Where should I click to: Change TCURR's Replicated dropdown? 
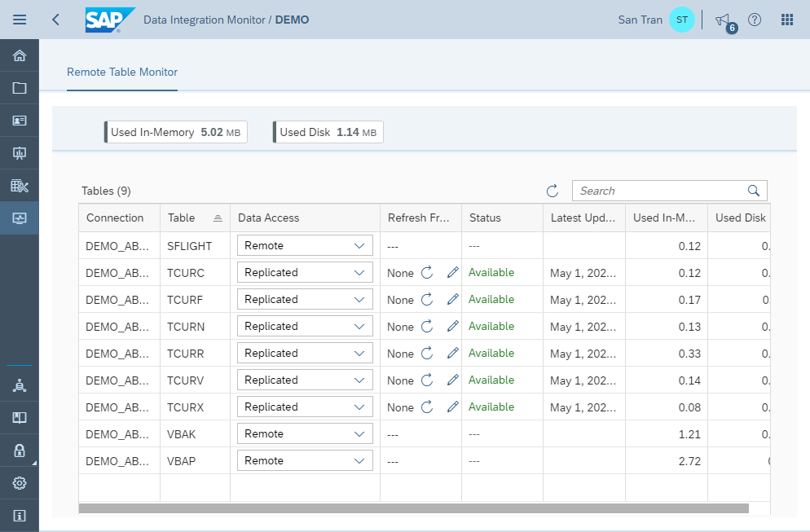pos(304,353)
